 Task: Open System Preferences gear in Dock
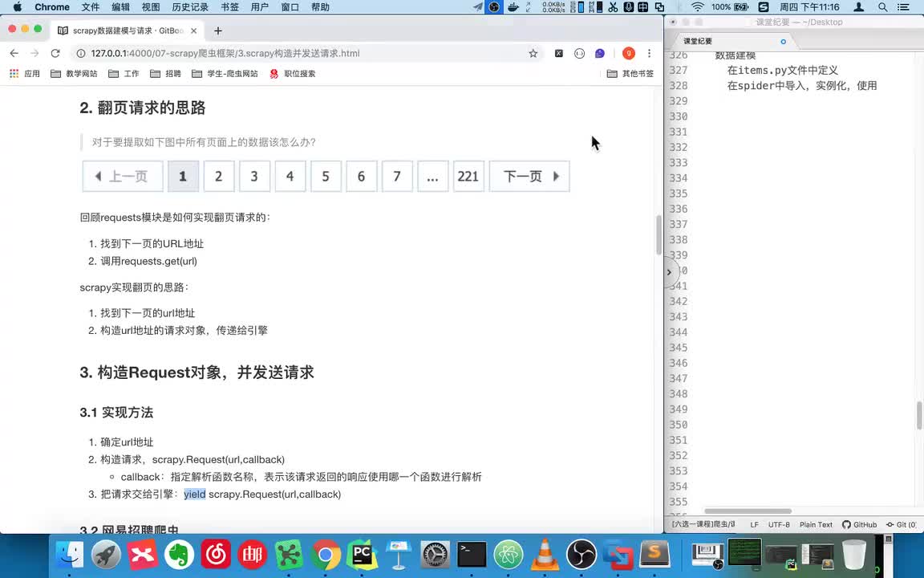click(436, 555)
